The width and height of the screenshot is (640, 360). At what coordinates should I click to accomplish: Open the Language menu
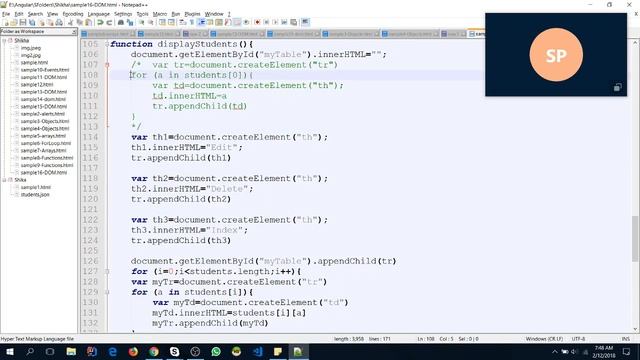pos(98,14)
